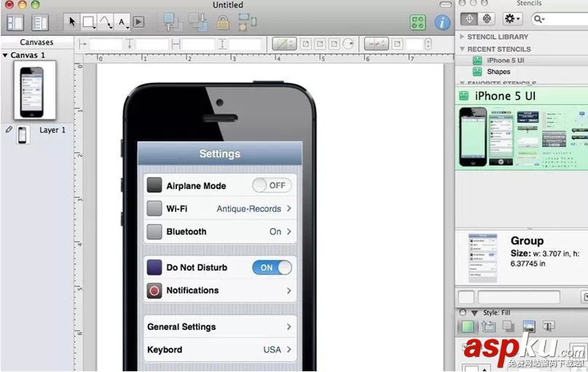This screenshot has width=588, height=372.
Task: Expand the STENCIL LIBRARY section
Action: [462, 36]
